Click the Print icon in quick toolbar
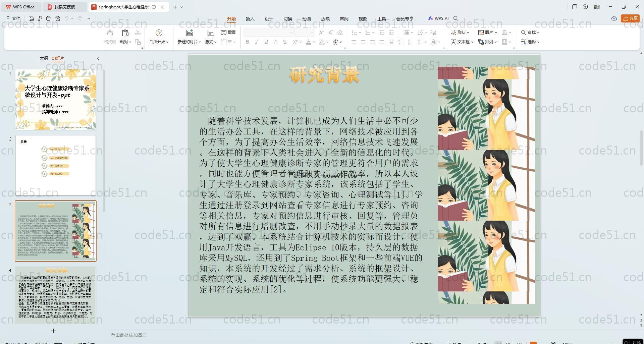This screenshot has width=644, height=344. [x=49, y=18]
